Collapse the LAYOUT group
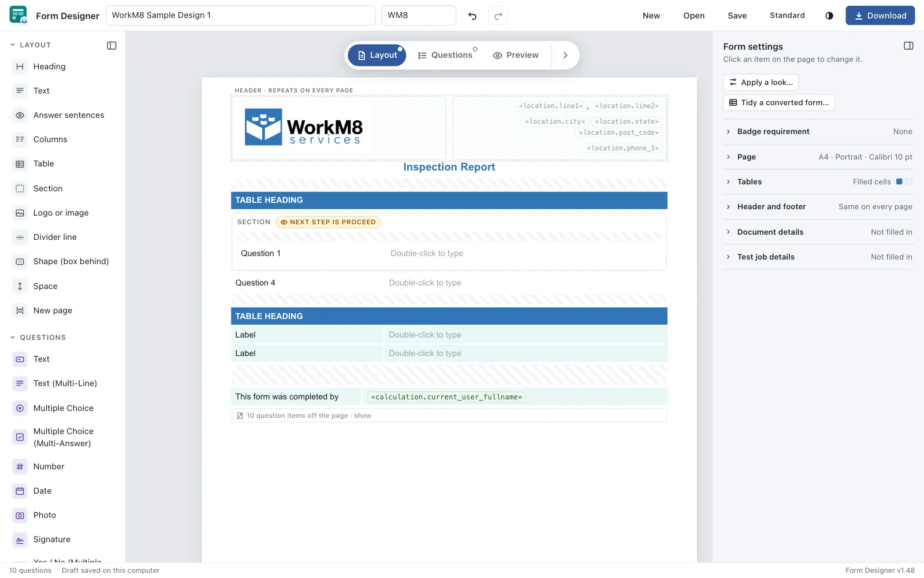 pyautogui.click(x=31, y=45)
